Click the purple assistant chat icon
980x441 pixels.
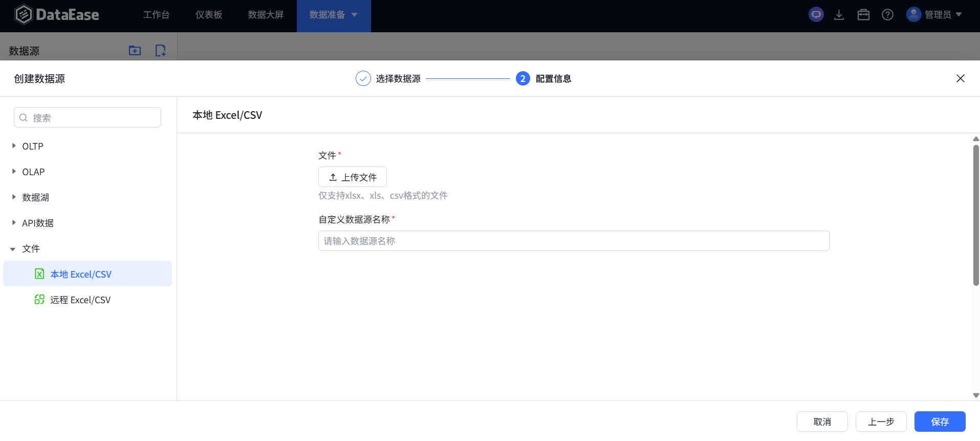click(x=816, y=14)
